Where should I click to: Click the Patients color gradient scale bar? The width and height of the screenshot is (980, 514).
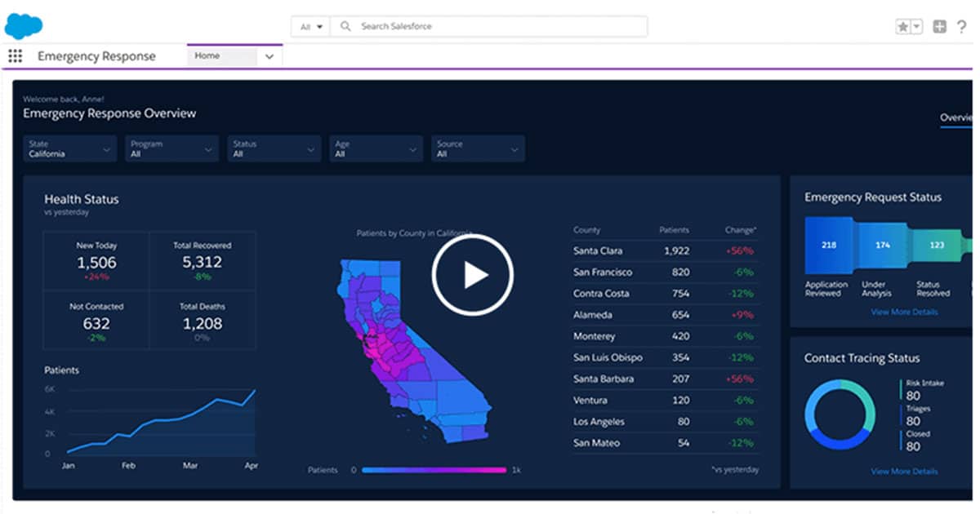tap(434, 470)
